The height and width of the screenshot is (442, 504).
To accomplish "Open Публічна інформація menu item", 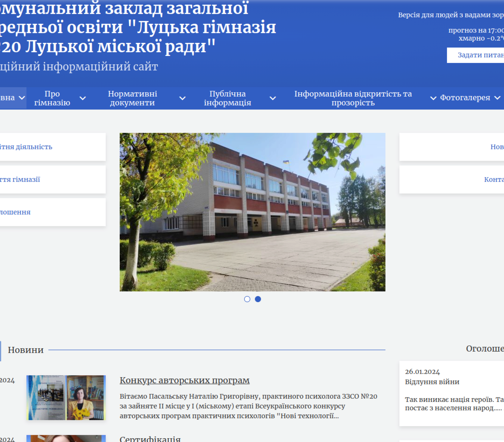I will point(228,98).
